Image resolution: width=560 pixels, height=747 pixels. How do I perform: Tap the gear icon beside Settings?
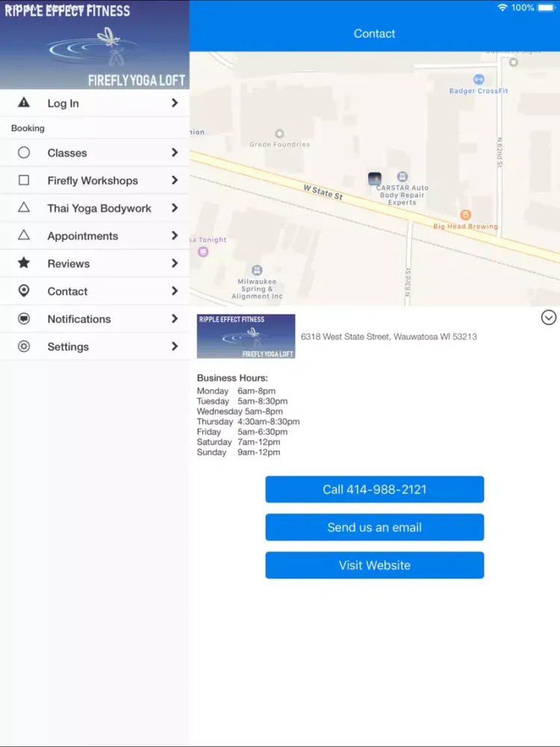pyautogui.click(x=24, y=347)
